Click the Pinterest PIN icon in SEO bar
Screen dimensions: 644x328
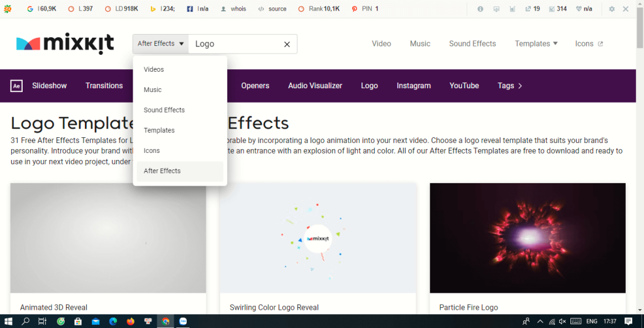tap(355, 9)
